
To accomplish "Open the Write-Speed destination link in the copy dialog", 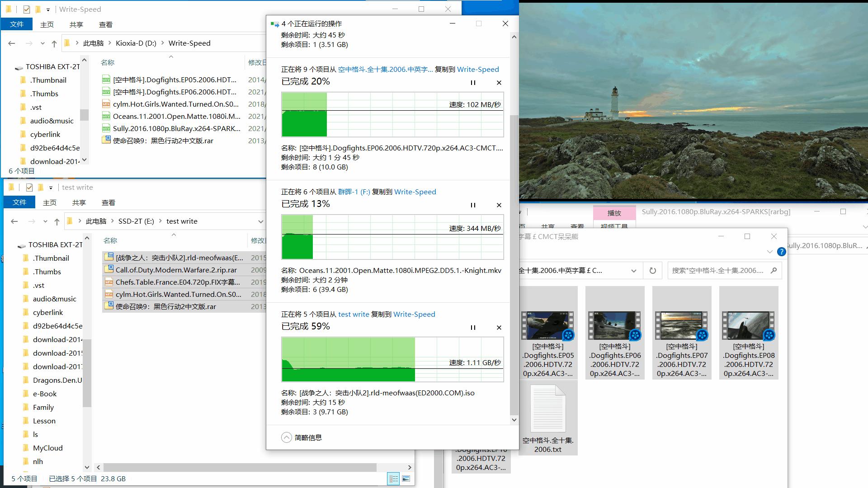I will point(478,69).
